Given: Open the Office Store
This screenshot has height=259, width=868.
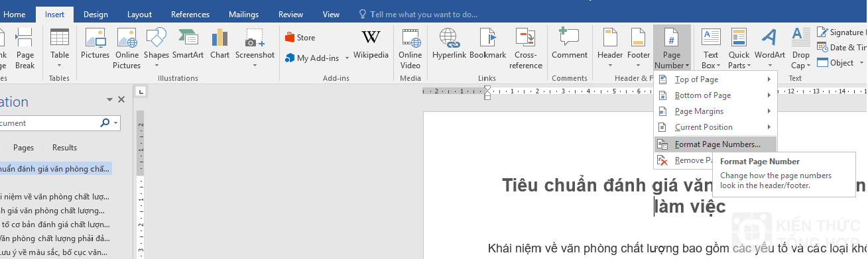Looking at the screenshot, I should pyautogui.click(x=300, y=38).
